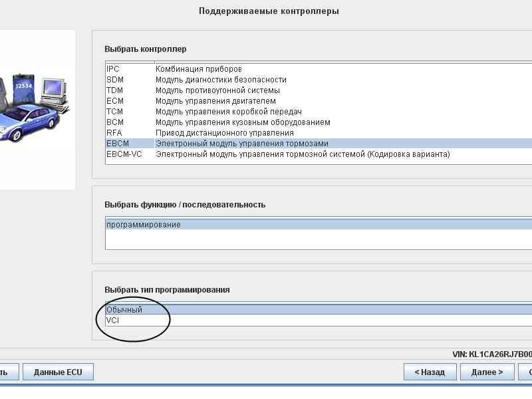Select BCM body control module row

tap(319, 122)
